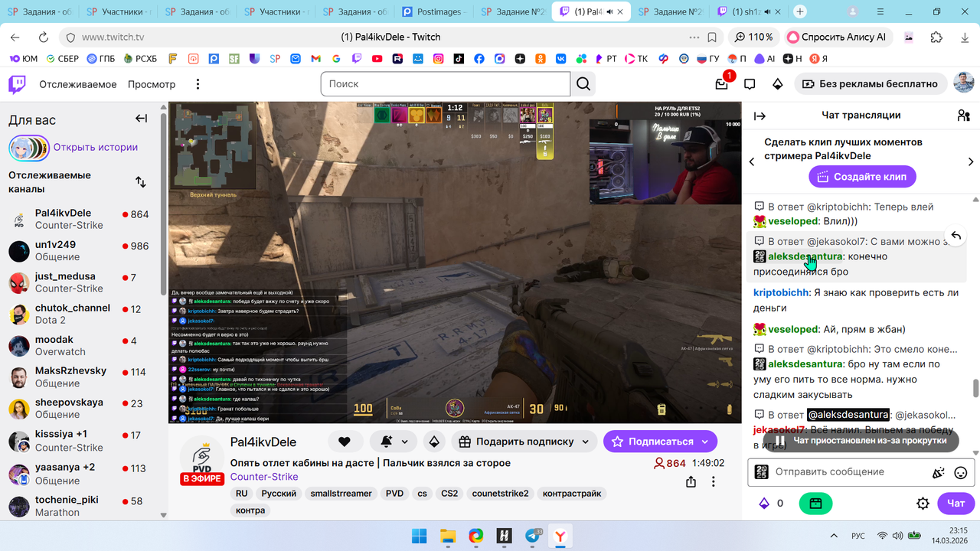Show hidden system tray icons

click(x=833, y=536)
